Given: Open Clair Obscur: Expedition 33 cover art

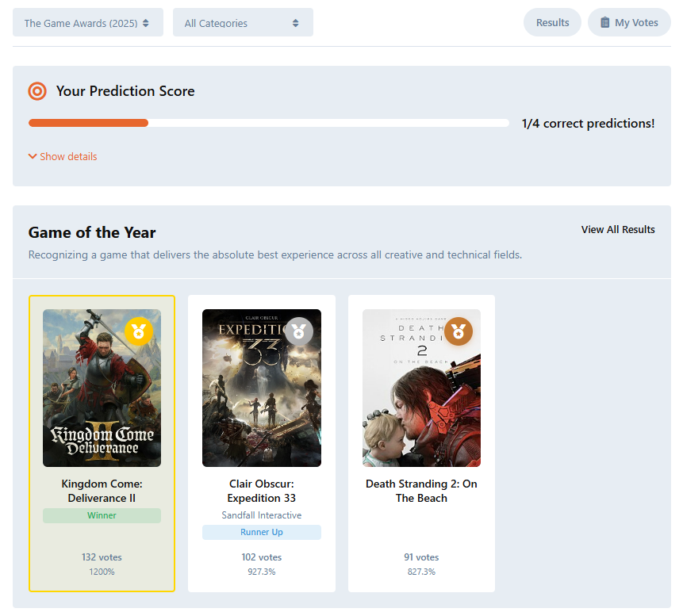Looking at the screenshot, I should pos(262,388).
